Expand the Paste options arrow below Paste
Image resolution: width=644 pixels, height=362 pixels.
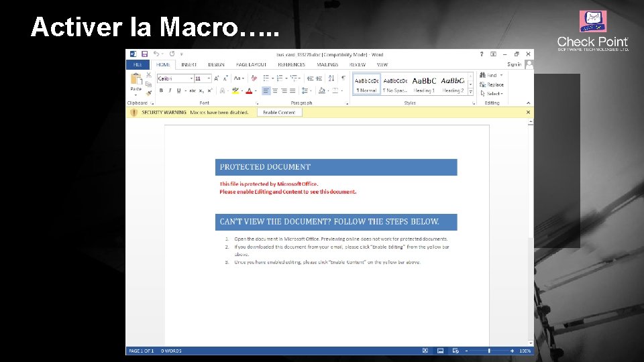pos(136,95)
